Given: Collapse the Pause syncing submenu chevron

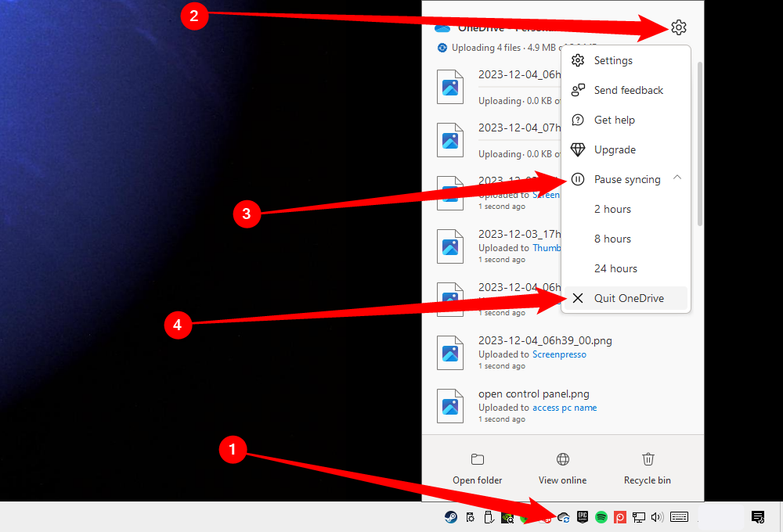Looking at the screenshot, I should point(677,178).
